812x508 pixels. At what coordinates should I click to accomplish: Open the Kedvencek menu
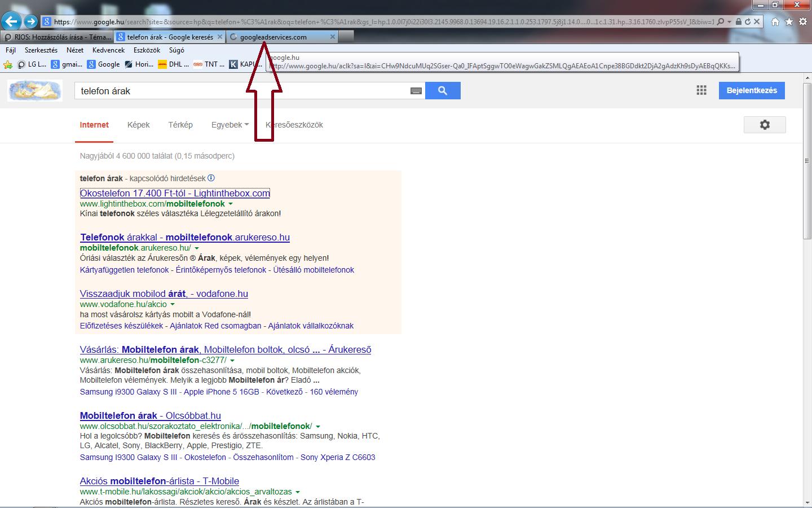point(108,50)
